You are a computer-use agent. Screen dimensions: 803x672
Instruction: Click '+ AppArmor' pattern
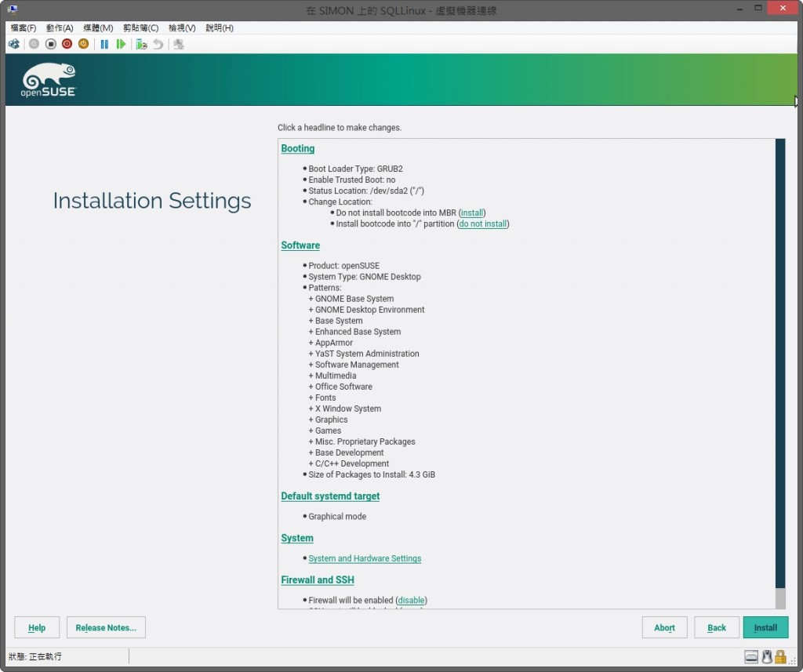pyautogui.click(x=331, y=343)
